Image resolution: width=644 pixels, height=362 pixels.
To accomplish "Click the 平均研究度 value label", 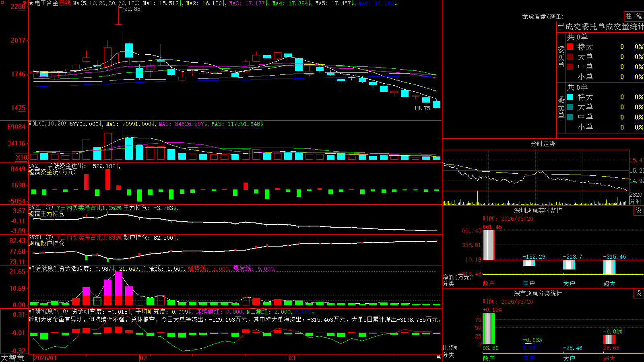I will [162, 311].
